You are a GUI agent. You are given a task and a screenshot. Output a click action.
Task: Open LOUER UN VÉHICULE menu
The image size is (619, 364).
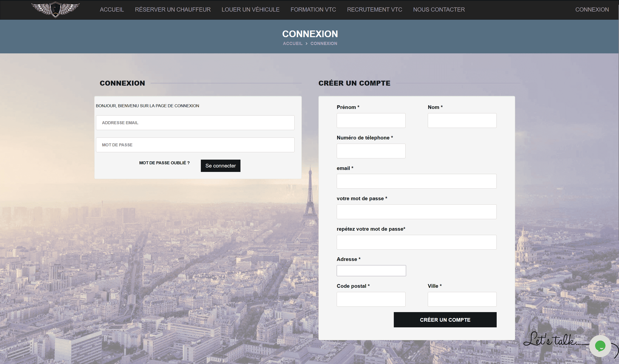click(x=250, y=10)
